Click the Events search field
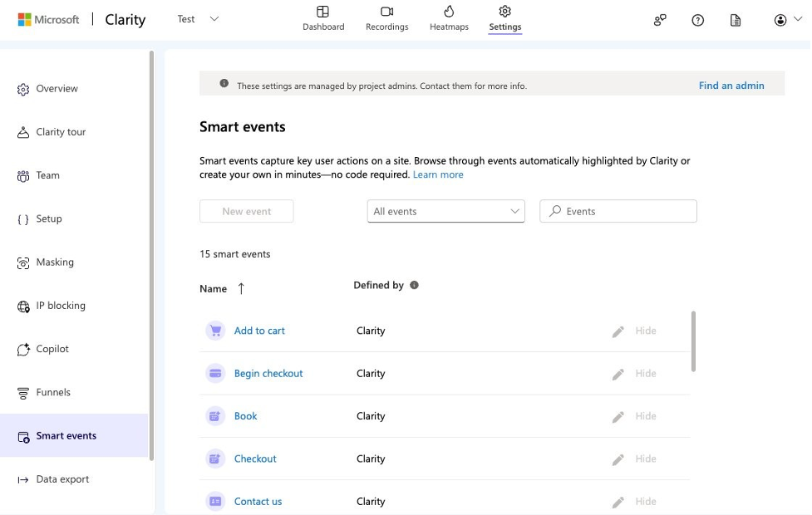The width and height of the screenshot is (812, 515). pos(618,212)
